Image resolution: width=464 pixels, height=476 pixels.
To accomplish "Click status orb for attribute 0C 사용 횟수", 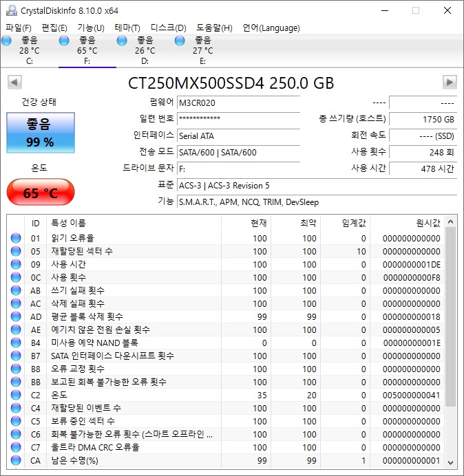I will [x=16, y=277].
